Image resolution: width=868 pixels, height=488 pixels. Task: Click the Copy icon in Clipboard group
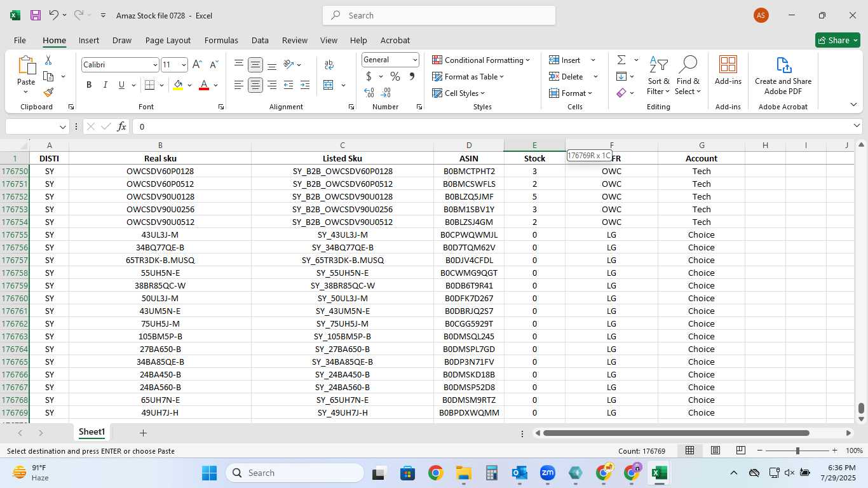pos(48,76)
